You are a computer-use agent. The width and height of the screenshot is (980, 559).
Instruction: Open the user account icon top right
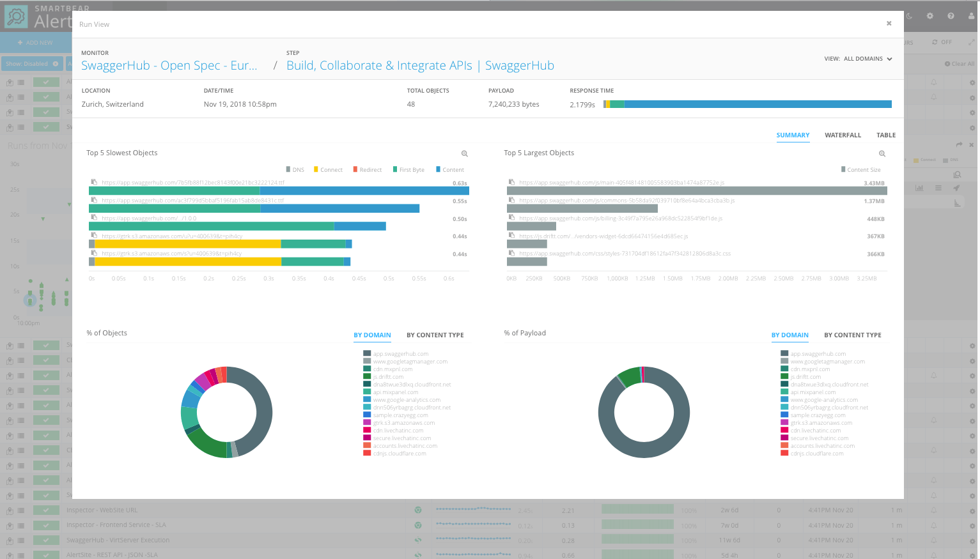tap(971, 15)
